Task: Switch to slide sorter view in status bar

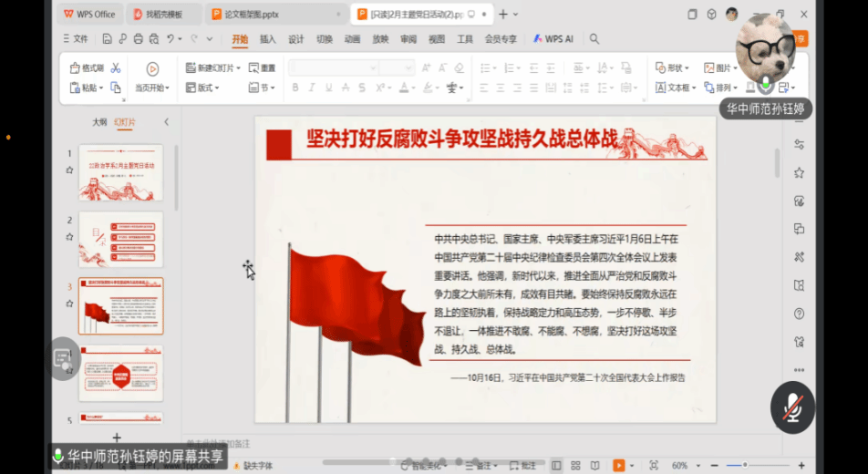Action: click(577, 466)
